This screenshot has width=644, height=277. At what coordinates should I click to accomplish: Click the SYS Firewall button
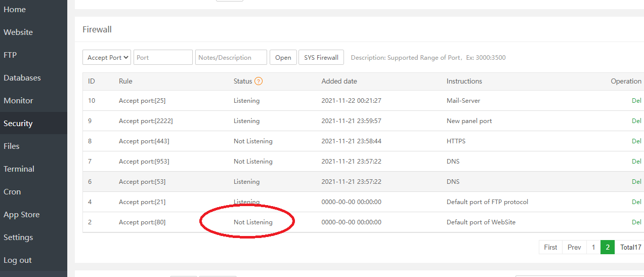pos(321,57)
